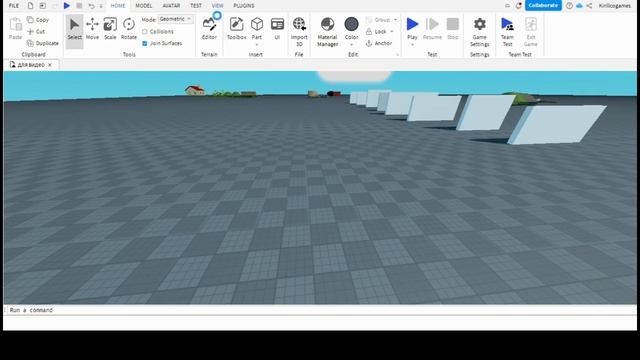Anchor the selected part
640x360 pixels.
point(379,43)
